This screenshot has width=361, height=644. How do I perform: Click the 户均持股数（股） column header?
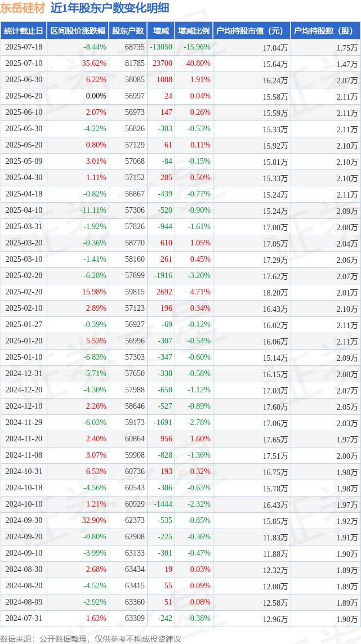[x=326, y=31]
